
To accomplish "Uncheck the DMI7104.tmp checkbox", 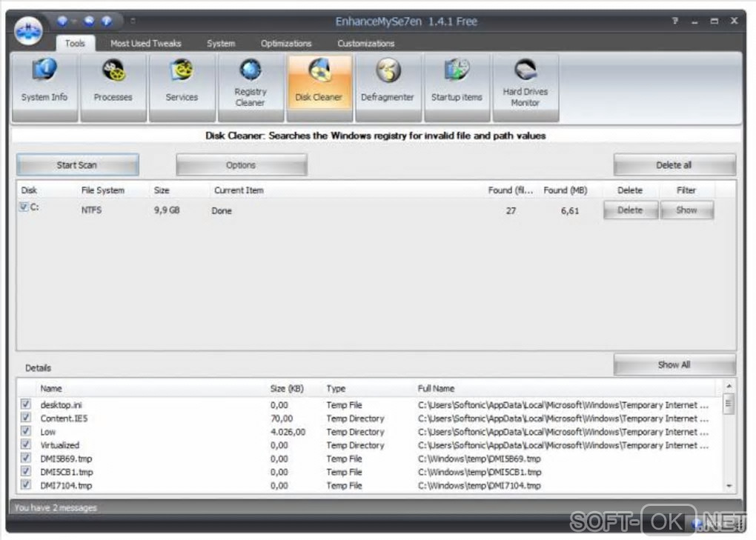I will 25,484.
